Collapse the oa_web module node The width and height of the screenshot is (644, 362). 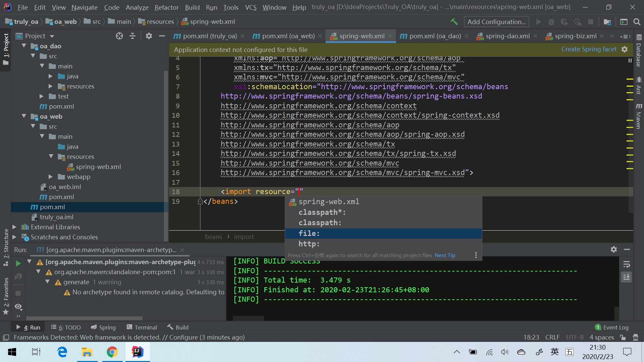(x=24, y=116)
